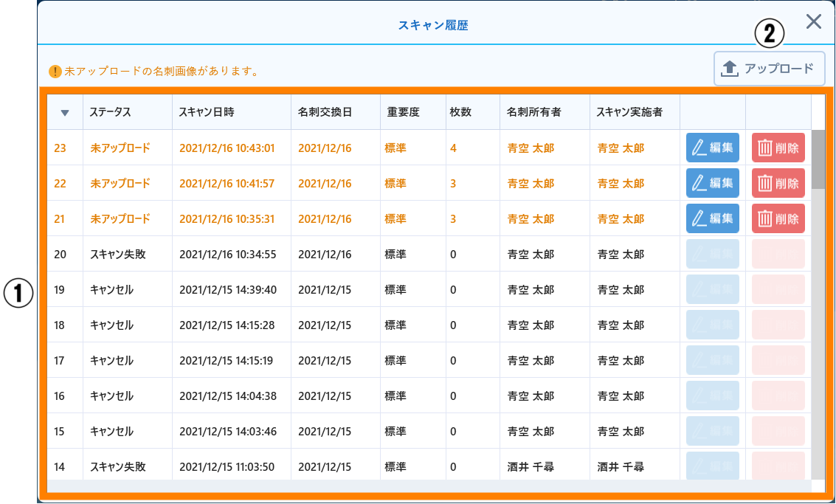Click the vertical scrollbar thumb of the table
Image resolution: width=836 pixels, height=504 pixels.
[818, 159]
